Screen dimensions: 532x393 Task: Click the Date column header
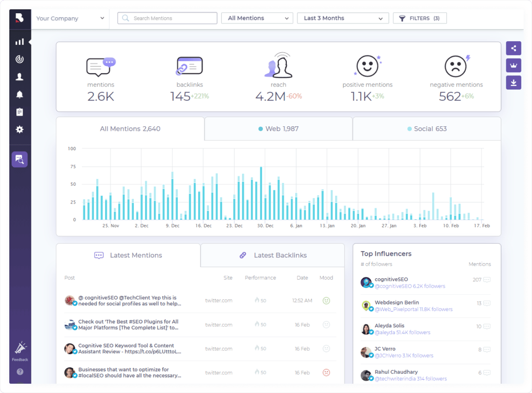pyautogui.click(x=302, y=278)
